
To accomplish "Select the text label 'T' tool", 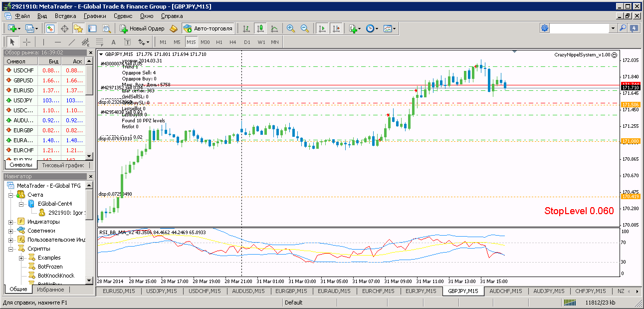I will (x=127, y=42).
